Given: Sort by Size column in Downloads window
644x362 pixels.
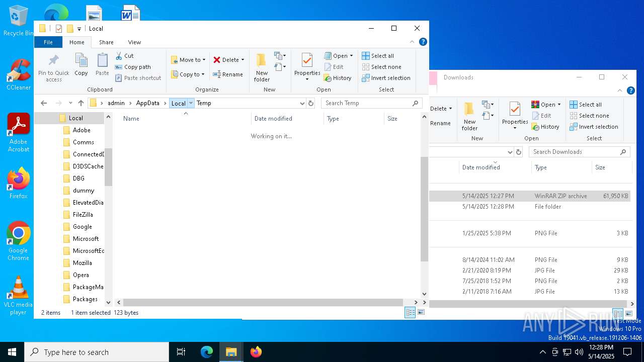Looking at the screenshot, I should 611,167.
